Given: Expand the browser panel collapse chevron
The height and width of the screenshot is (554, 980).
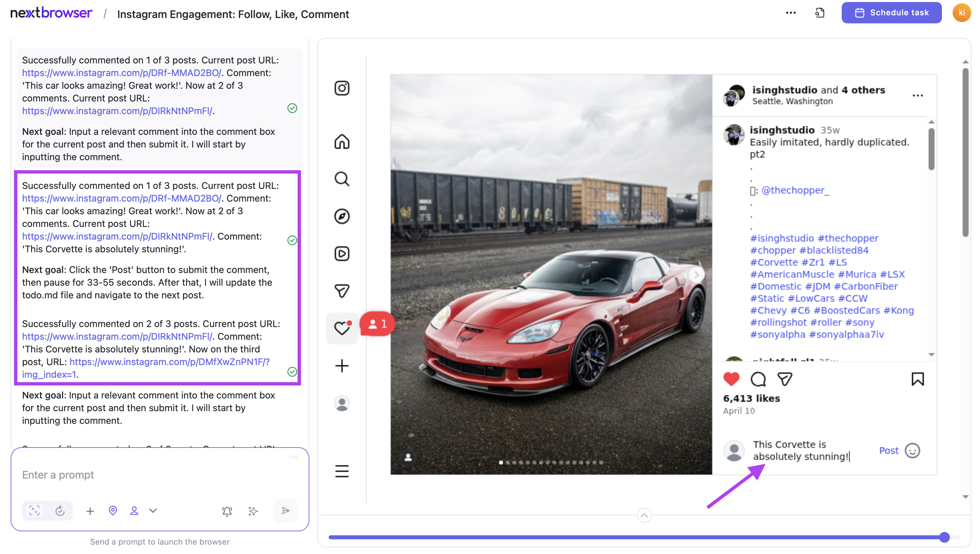Looking at the screenshot, I should click(644, 516).
